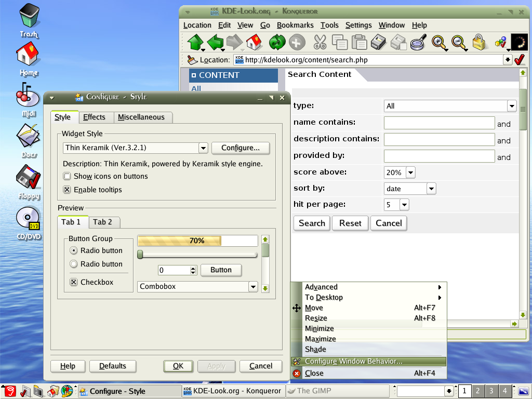This screenshot has width=532, height=399.
Task: Choose Configure Window Behavior menu entry
Action: click(x=368, y=362)
